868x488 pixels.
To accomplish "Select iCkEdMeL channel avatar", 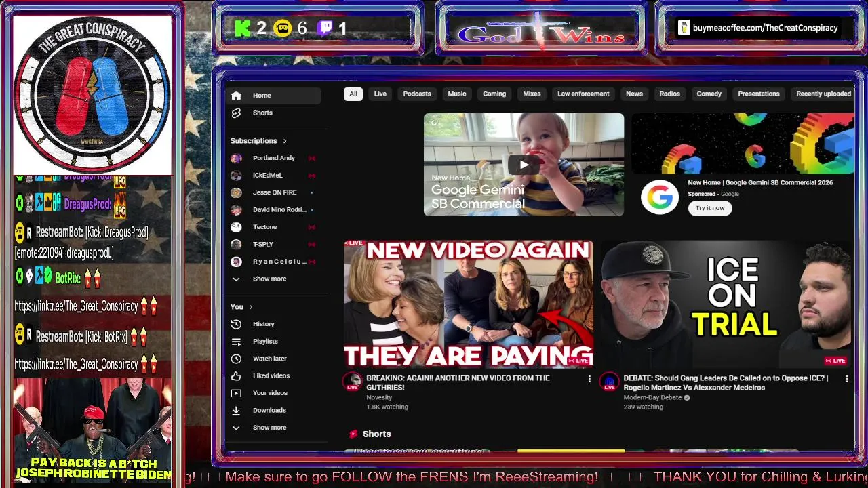I will (x=236, y=175).
